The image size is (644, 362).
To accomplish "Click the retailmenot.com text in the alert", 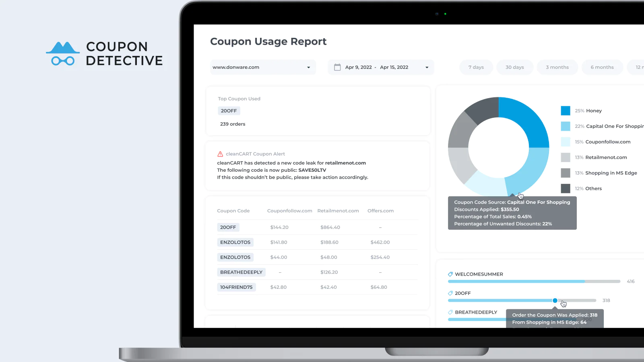I will click(x=345, y=163).
